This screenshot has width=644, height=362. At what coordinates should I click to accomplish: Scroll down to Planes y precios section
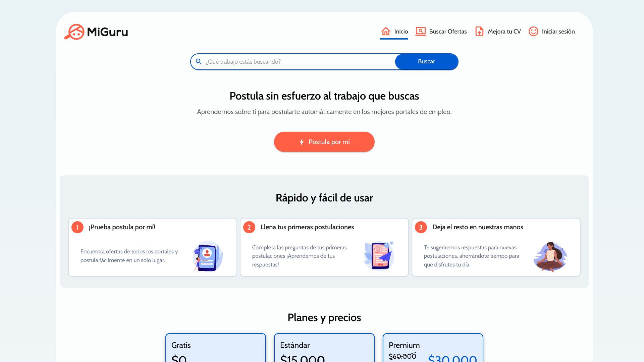point(324,317)
